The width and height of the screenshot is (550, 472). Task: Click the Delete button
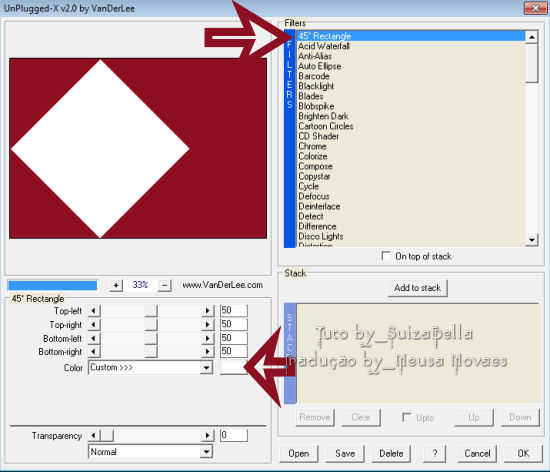391,454
